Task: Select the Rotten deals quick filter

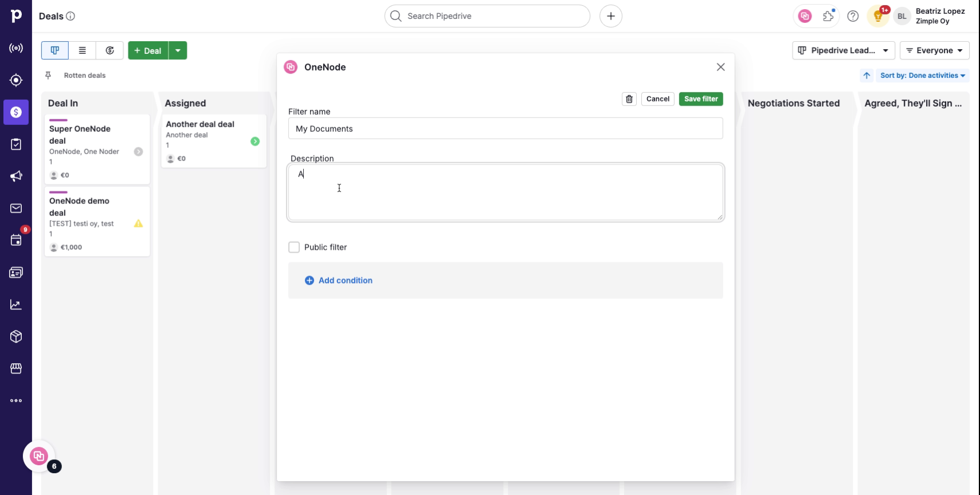Action: 85,76
